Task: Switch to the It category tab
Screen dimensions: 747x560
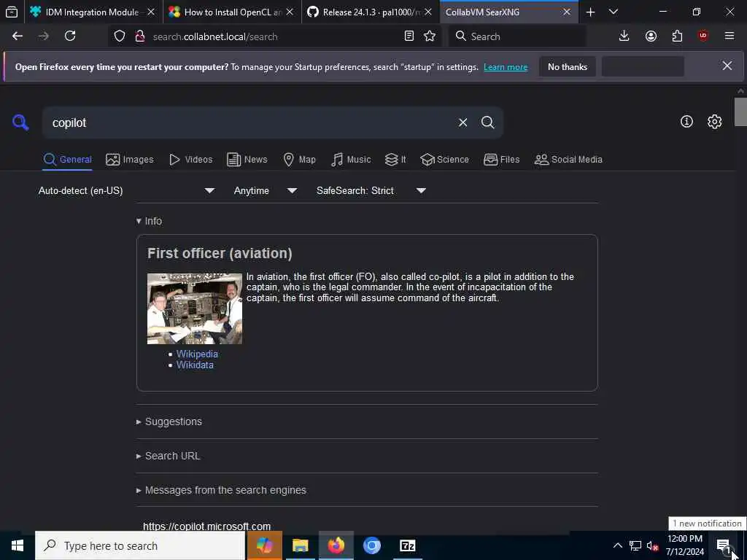Action: 395,160
